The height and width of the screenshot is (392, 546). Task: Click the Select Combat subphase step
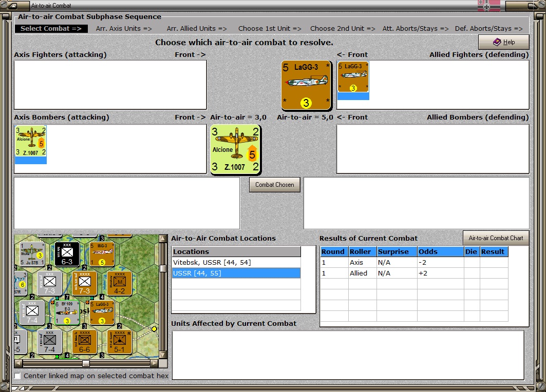pyautogui.click(x=51, y=29)
